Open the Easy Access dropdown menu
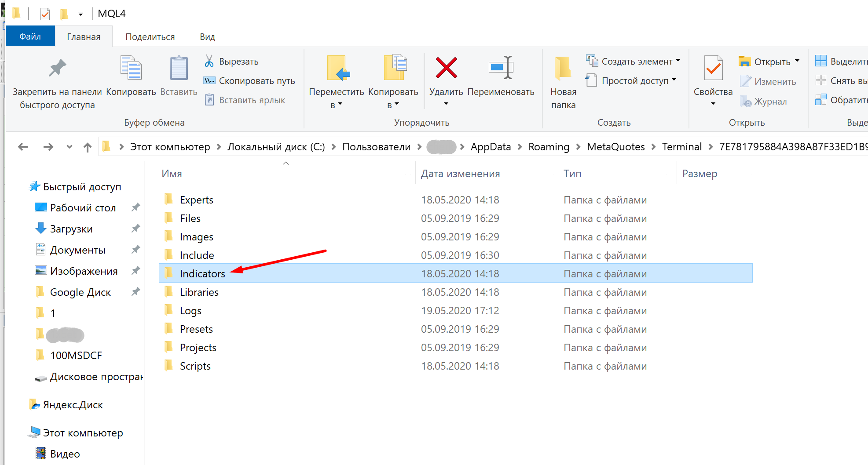The width and height of the screenshot is (868, 465). pyautogui.click(x=674, y=80)
